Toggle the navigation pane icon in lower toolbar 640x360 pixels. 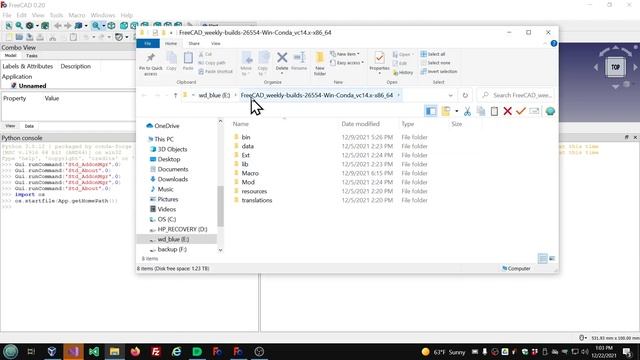(431, 111)
